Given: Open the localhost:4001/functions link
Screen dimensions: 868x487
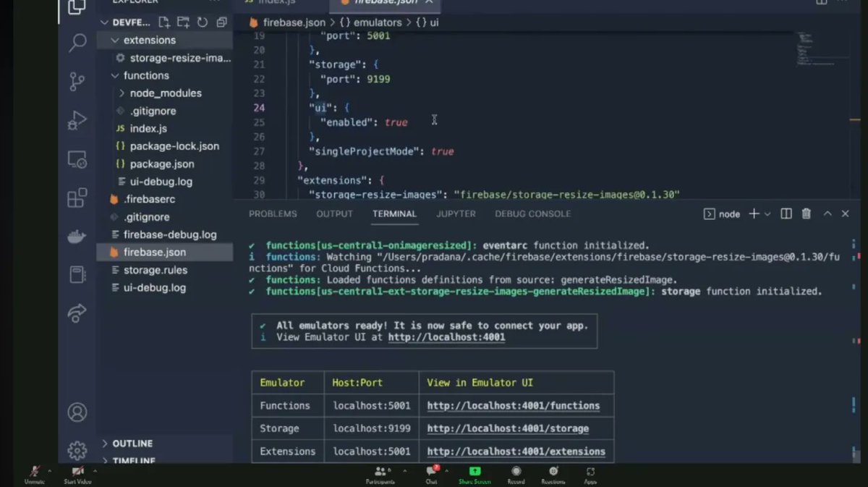Looking at the screenshot, I should click(x=513, y=406).
